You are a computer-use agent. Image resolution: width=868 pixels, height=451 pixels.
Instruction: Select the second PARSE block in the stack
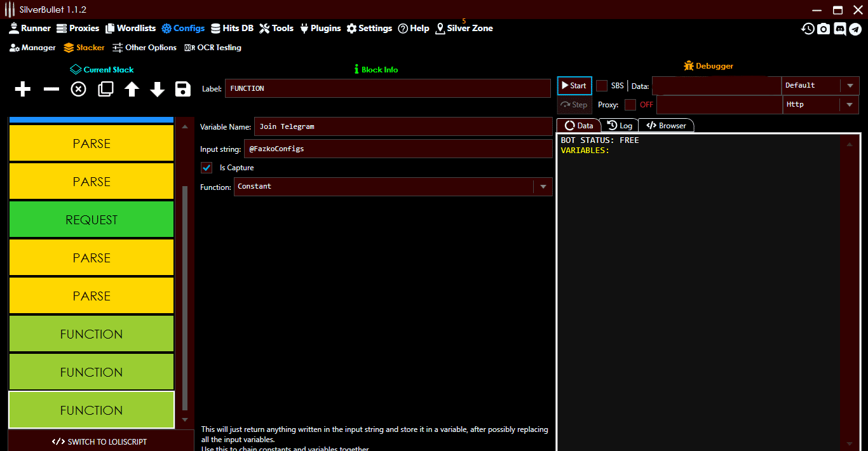(x=91, y=181)
